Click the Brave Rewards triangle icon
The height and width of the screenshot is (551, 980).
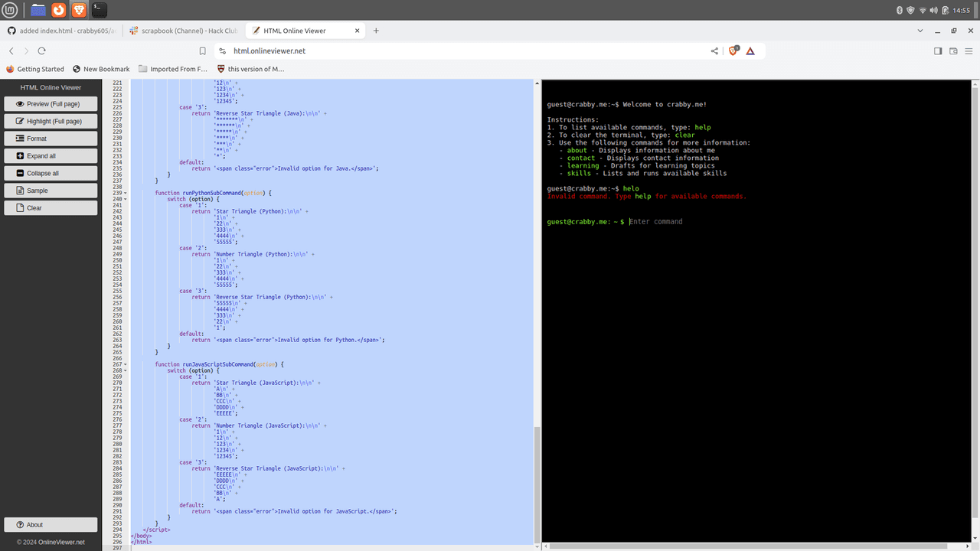point(750,51)
